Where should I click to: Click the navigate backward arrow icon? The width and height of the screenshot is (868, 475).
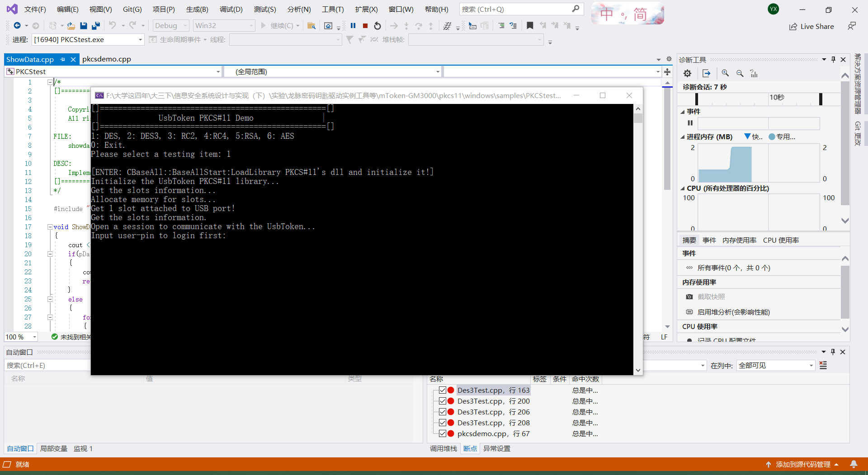tap(17, 26)
